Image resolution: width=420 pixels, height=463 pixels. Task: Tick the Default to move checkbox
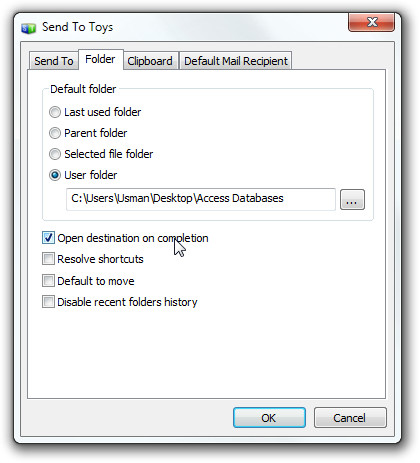[x=48, y=281]
